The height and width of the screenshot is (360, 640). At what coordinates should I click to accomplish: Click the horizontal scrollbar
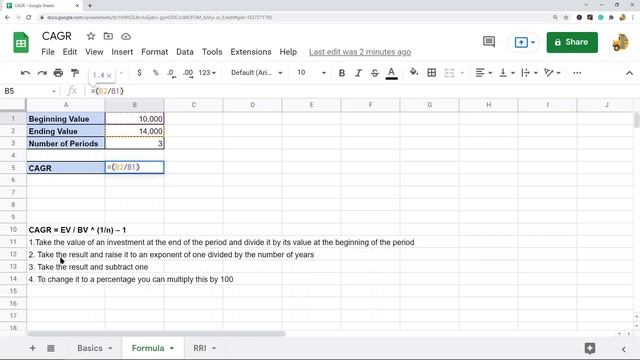(156, 333)
